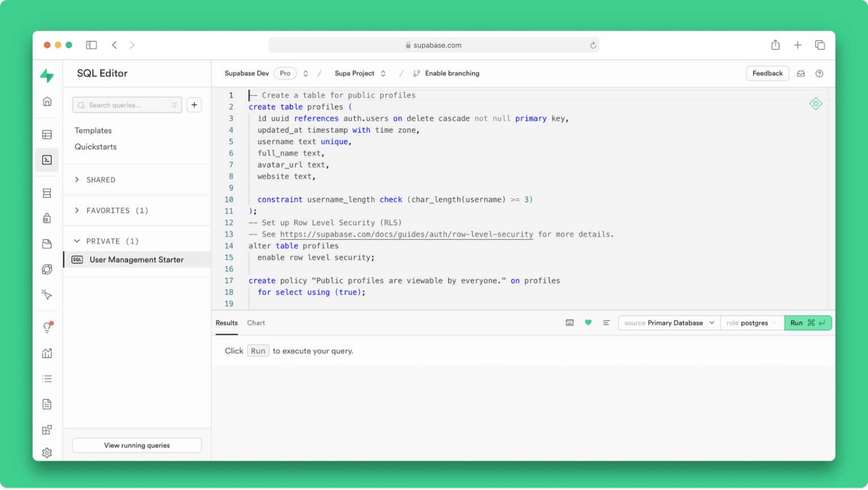Open keyboard shortcuts utility icon
The image size is (868, 490).
570,323
